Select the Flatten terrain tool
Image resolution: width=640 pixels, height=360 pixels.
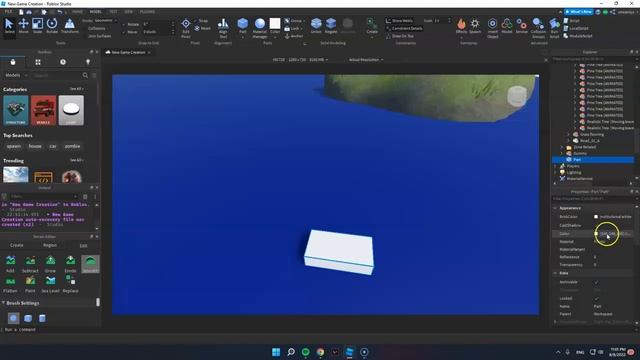pyautogui.click(x=10, y=284)
